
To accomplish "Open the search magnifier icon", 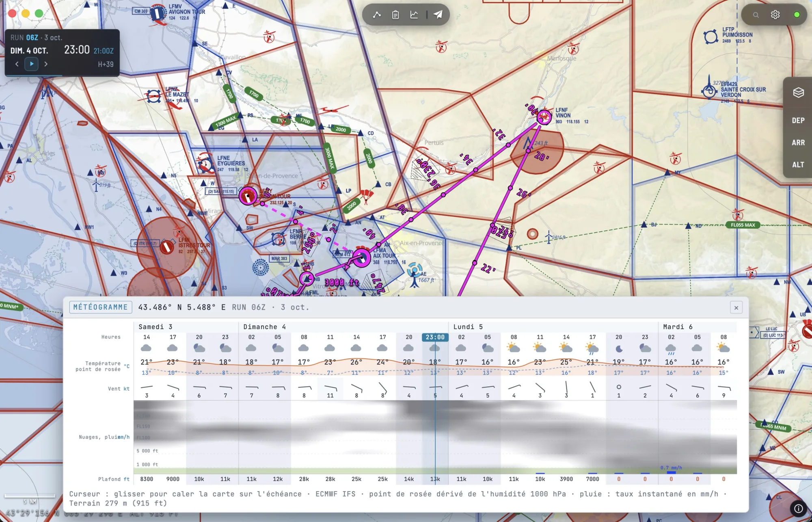I will (756, 15).
